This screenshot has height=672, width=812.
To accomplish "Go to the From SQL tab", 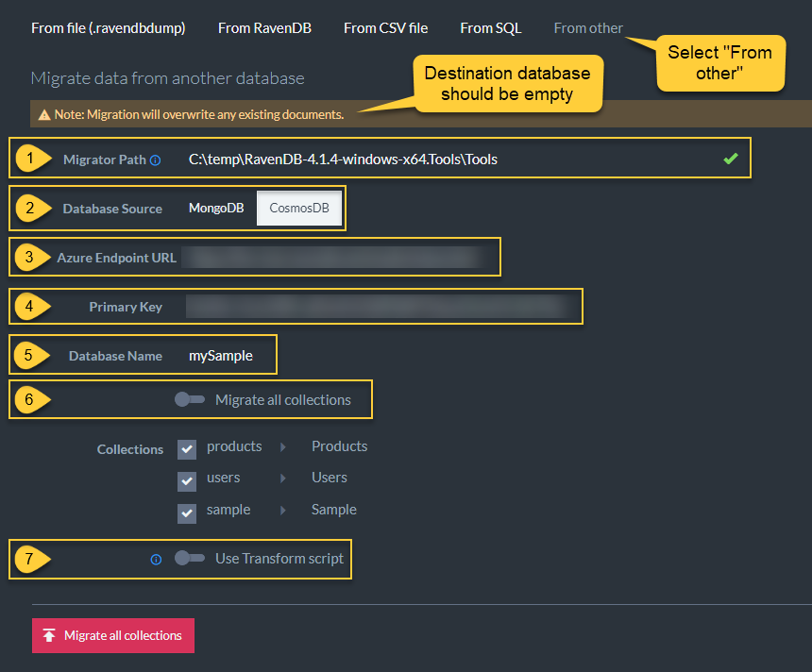I will [x=491, y=28].
